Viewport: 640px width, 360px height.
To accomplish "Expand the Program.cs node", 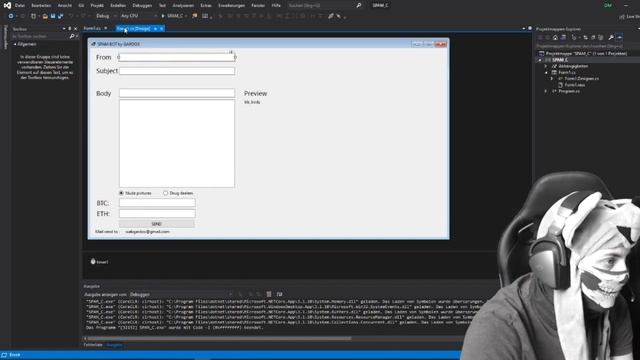I will coord(546,91).
